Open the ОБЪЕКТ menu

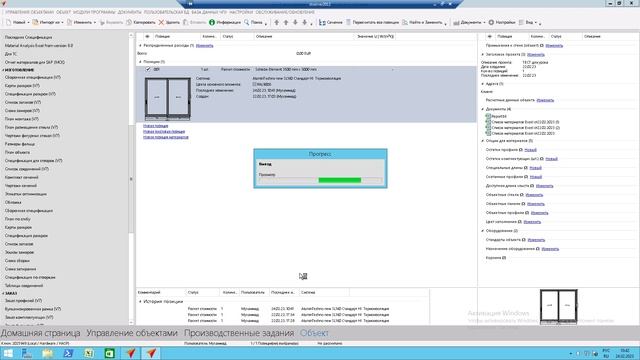(63, 12)
